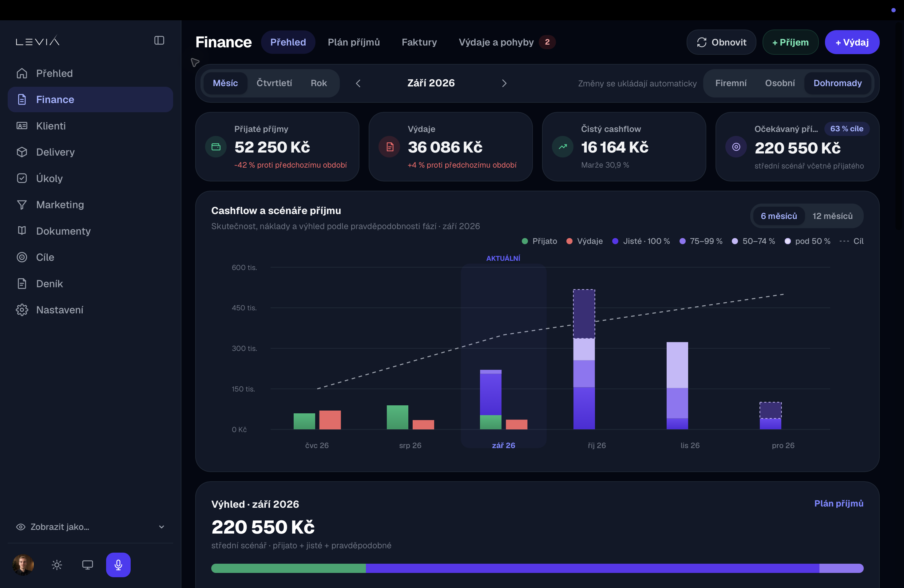Click the green segment of forecast progress bar
This screenshot has width=904, height=588.
point(289,568)
